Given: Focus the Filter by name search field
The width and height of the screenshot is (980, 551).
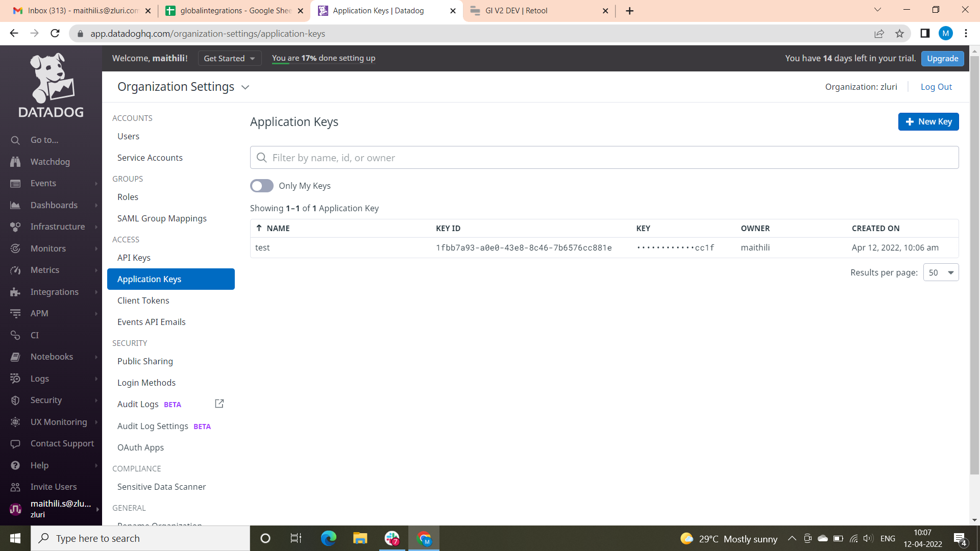Looking at the screenshot, I should point(604,158).
